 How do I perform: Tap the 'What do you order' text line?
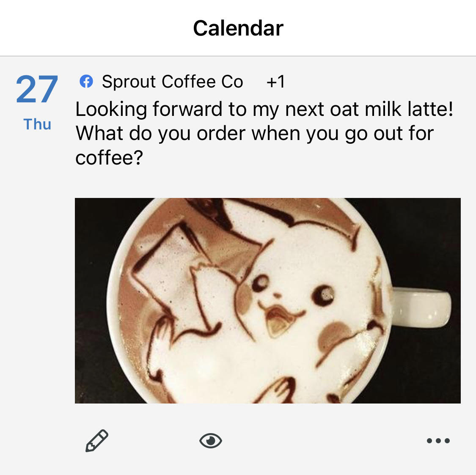(255, 134)
